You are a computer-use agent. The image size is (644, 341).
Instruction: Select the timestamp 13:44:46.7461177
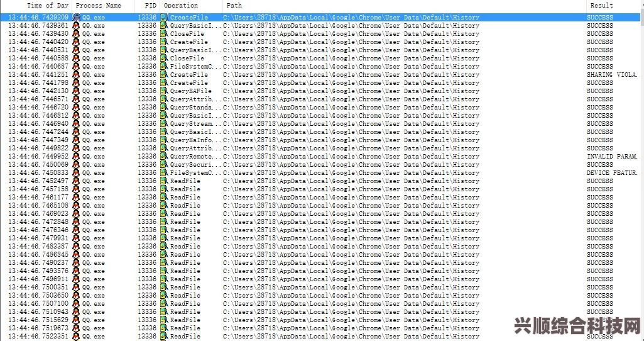tap(38, 197)
